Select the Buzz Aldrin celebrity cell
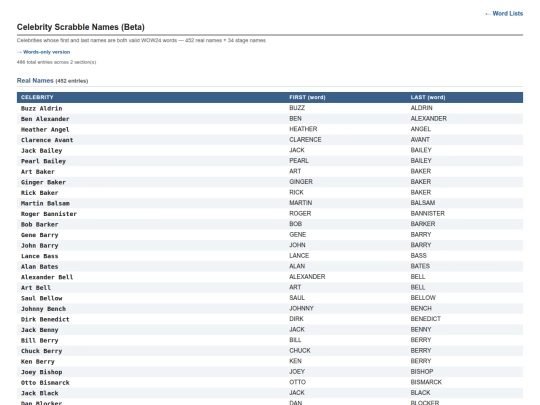 [x=42, y=108]
